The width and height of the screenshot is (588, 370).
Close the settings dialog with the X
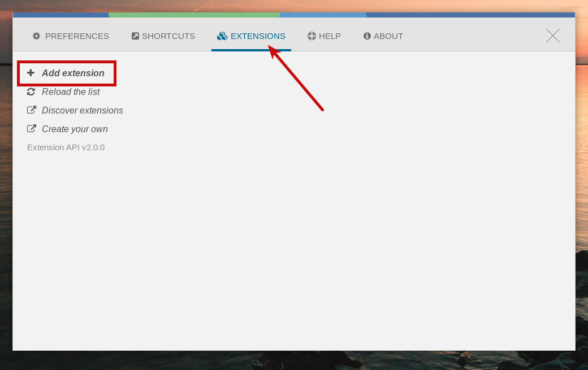[552, 35]
